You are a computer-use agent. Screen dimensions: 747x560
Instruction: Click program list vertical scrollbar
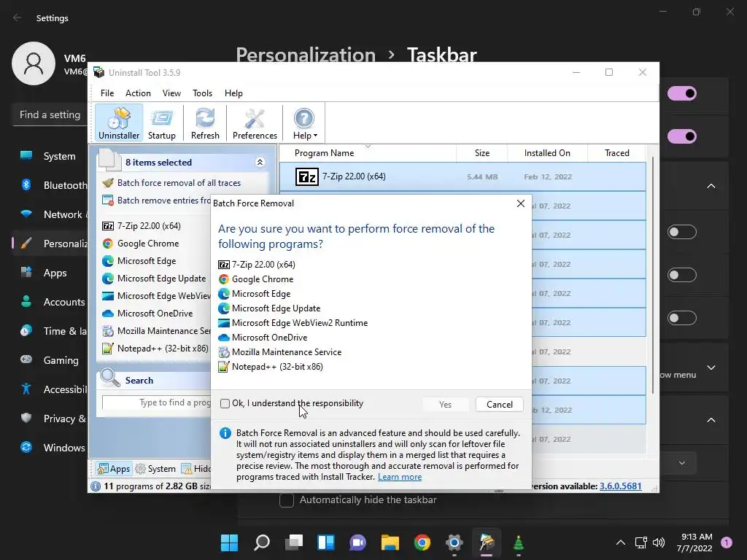tap(653, 275)
